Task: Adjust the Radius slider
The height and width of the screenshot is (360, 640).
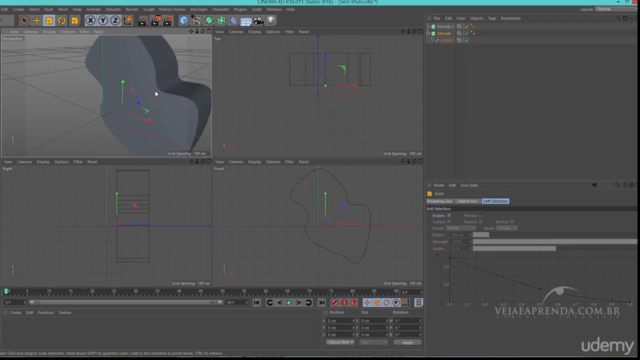Action: point(555,235)
